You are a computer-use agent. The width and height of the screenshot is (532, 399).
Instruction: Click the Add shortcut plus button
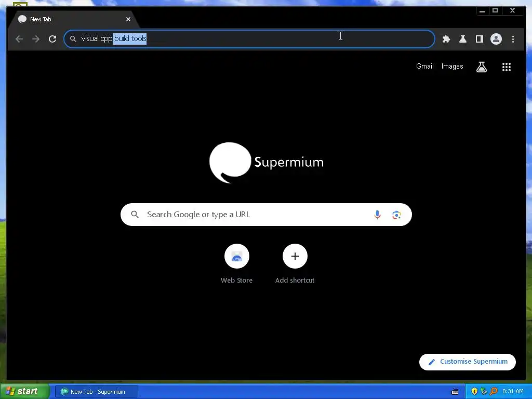(295, 256)
